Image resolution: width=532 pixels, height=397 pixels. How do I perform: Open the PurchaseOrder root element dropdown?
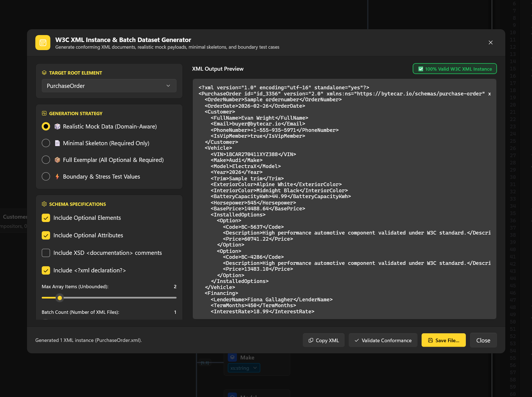pyautogui.click(x=109, y=86)
